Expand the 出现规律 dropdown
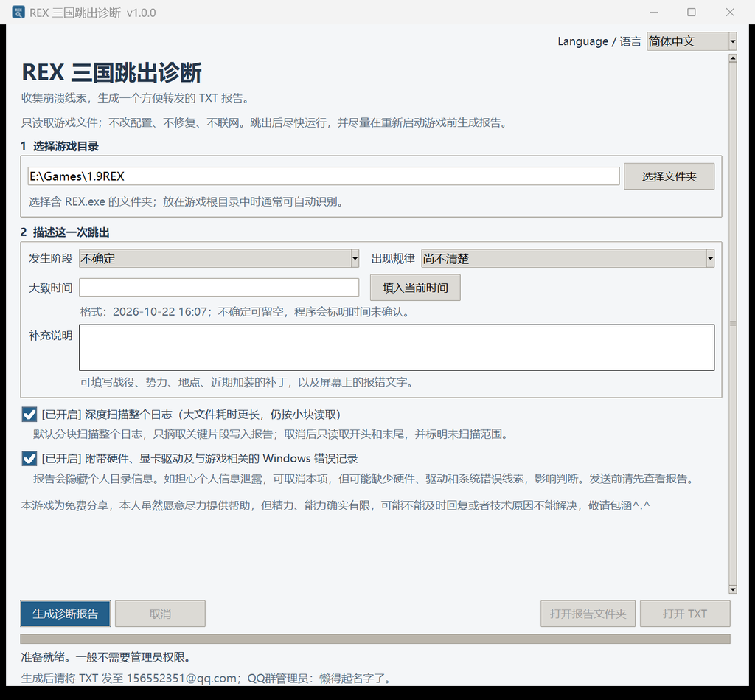 [x=568, y=259]
